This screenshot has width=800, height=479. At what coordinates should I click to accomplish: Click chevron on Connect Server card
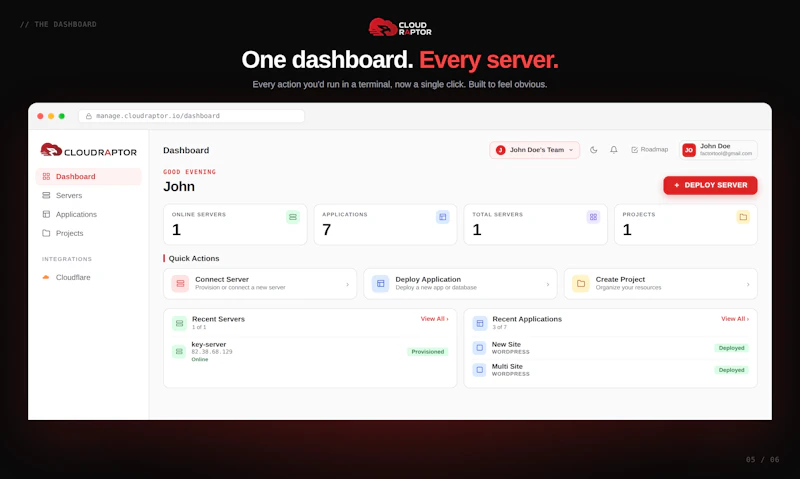pyautogui.click(x=347, y=285)
